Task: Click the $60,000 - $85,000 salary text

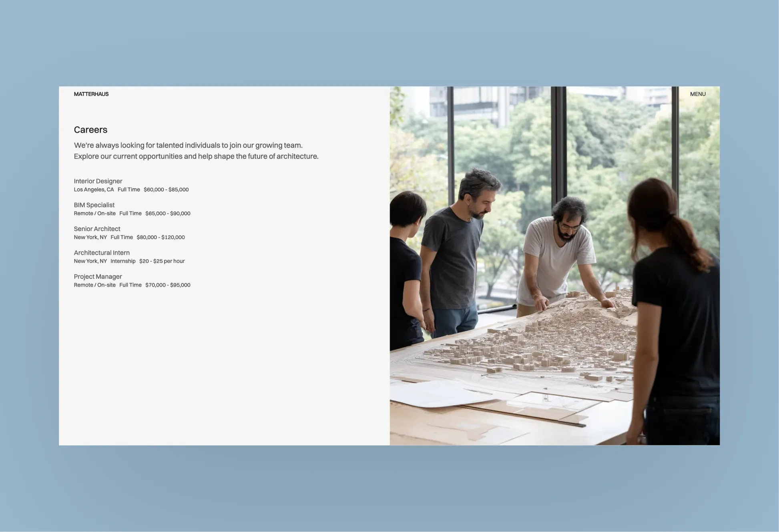Action: point(166,190)
